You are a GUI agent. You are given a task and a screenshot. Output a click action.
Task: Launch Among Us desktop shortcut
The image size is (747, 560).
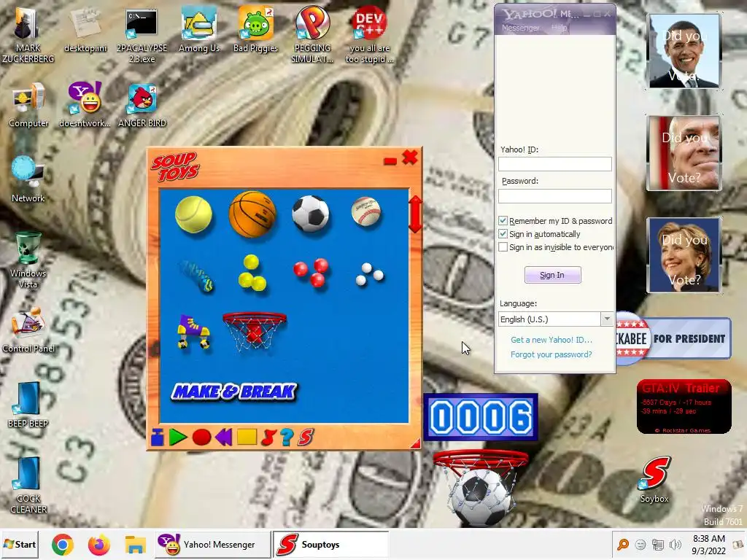point(198,30)
